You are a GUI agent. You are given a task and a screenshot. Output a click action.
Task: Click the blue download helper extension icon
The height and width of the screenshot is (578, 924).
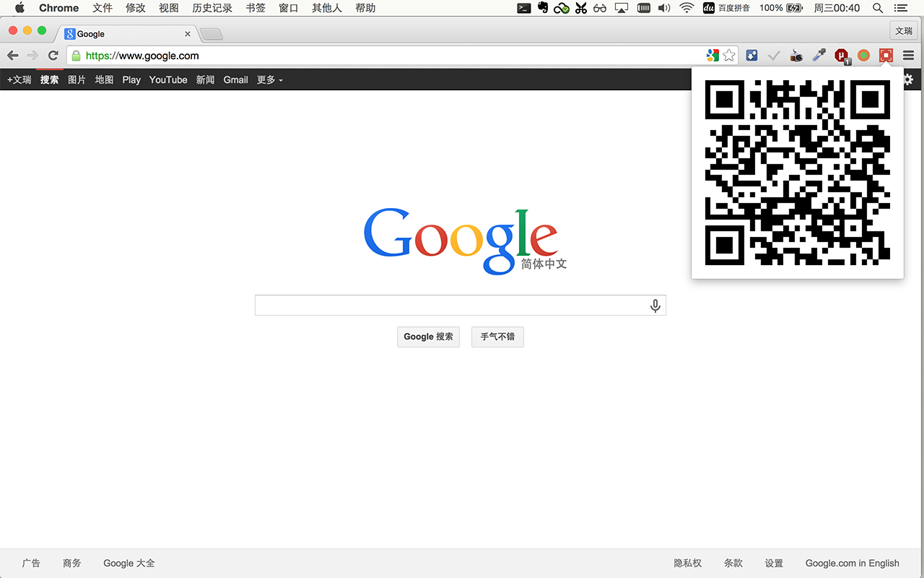click(751, 55)
